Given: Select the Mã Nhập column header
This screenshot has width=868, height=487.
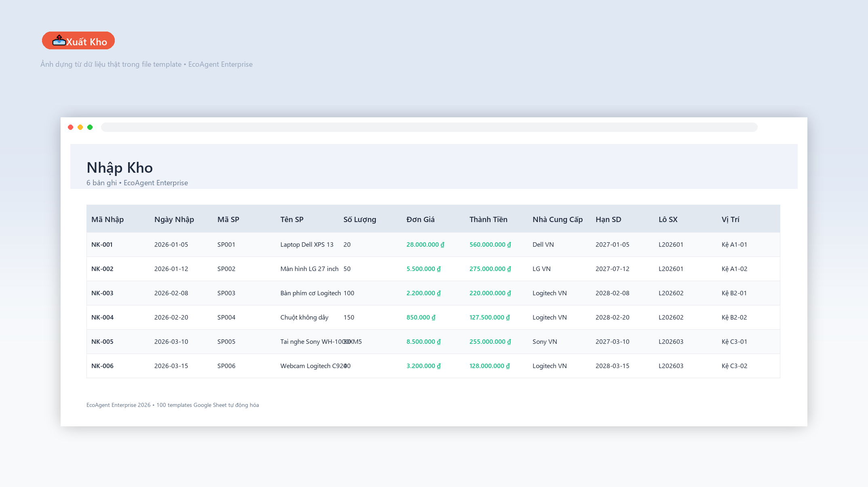Looking at the screenshot, I should click(107, 219).
